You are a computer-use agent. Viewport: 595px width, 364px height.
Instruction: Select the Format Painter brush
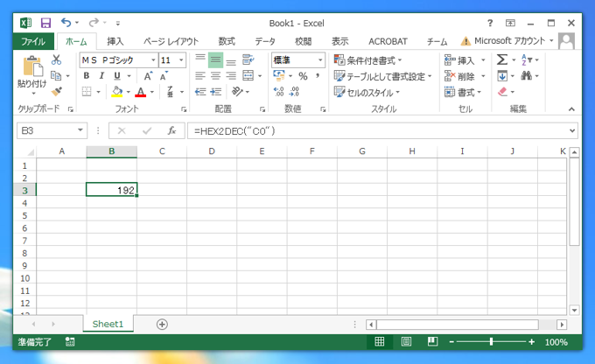click(x=57, y=92)
